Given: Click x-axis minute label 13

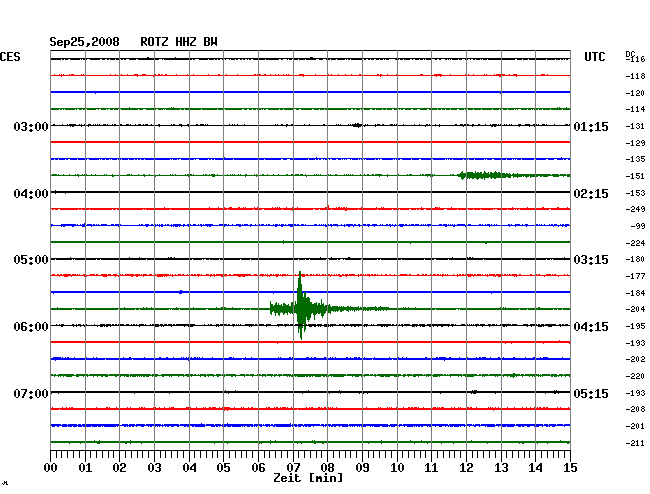Looking at the screenshot, I should tap(501, 467).
